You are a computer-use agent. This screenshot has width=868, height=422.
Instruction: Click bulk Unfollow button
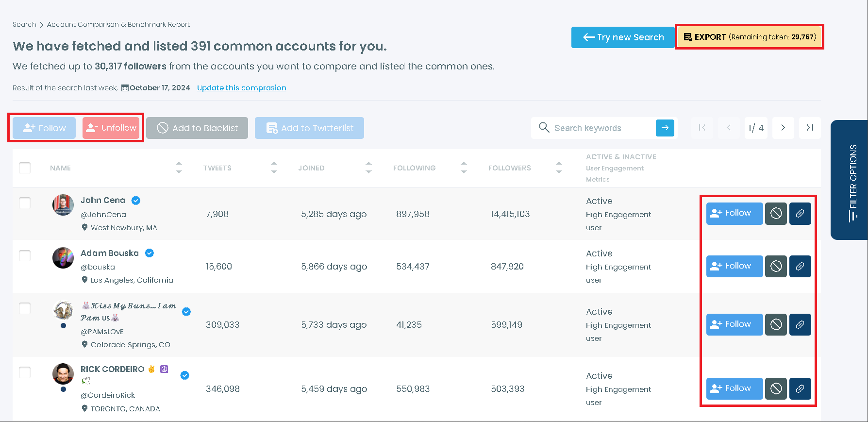pyautogui.click(x=111, y=128)
